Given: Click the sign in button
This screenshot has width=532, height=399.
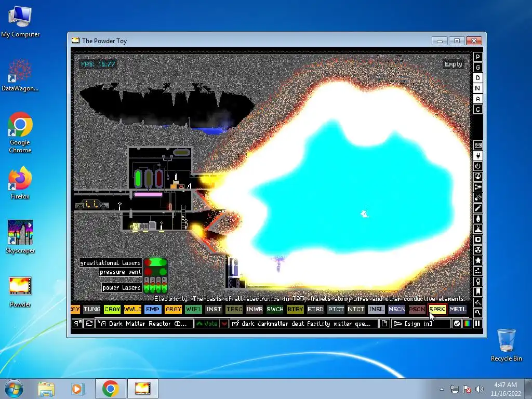Looking at the screenshot, I should (421, 324).
